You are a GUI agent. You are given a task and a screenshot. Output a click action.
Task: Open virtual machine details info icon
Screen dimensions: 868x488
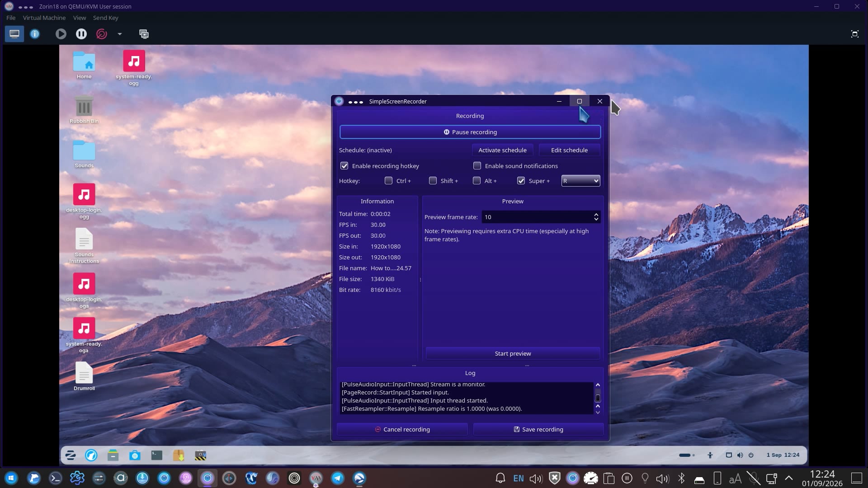[35, 34]
